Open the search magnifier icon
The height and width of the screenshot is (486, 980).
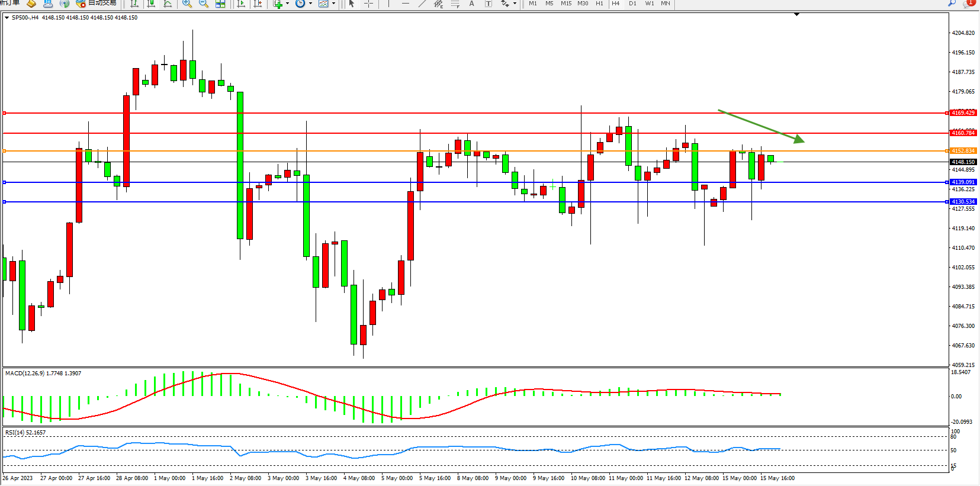[x=952, y=3]
